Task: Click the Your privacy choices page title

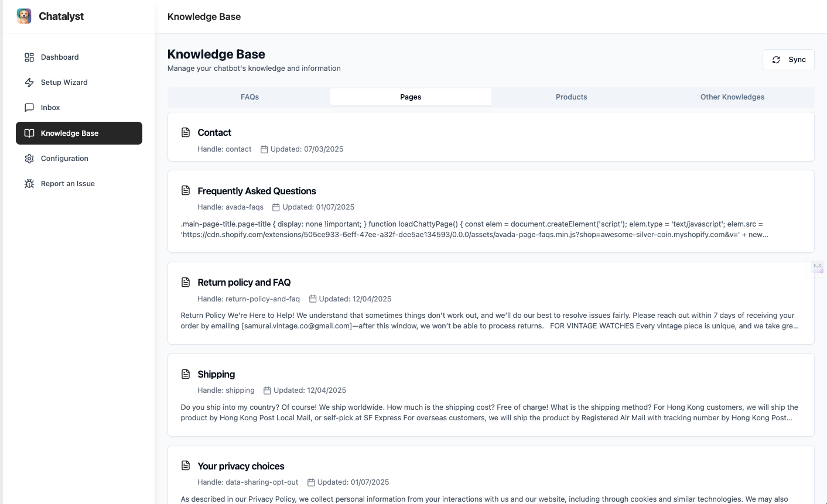Action: click(x=241, y=467)
